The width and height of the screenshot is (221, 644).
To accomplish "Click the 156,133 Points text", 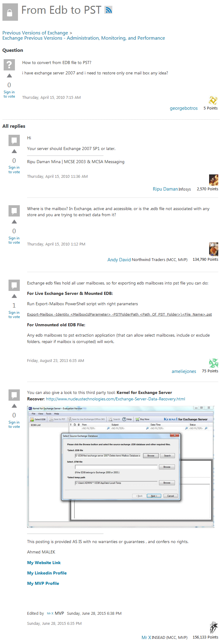I will tap(205, 637).
